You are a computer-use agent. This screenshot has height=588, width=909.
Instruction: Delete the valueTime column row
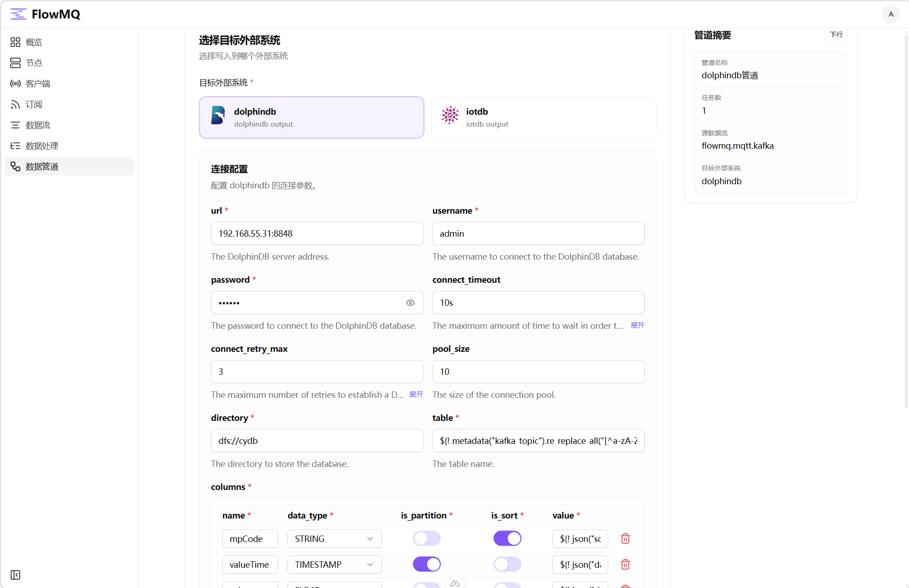tap(625, 564)
